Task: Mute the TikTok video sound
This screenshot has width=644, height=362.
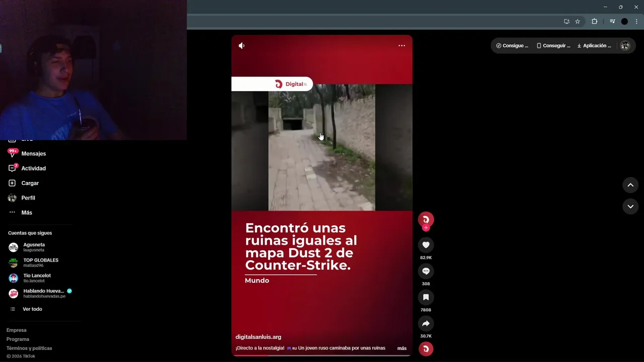Action: (x=242, y=46)
